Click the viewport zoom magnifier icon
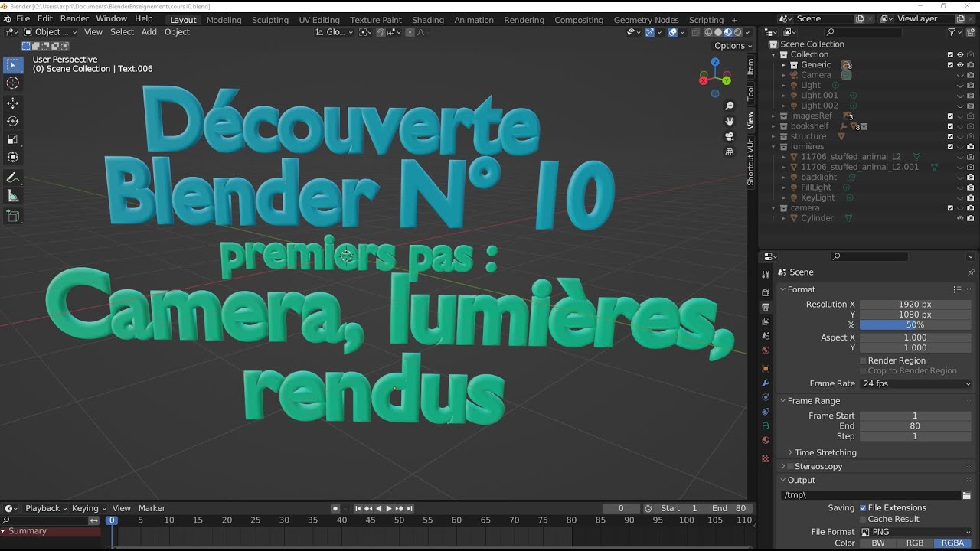This screenshot has width=980, height=551. [730, 106]
